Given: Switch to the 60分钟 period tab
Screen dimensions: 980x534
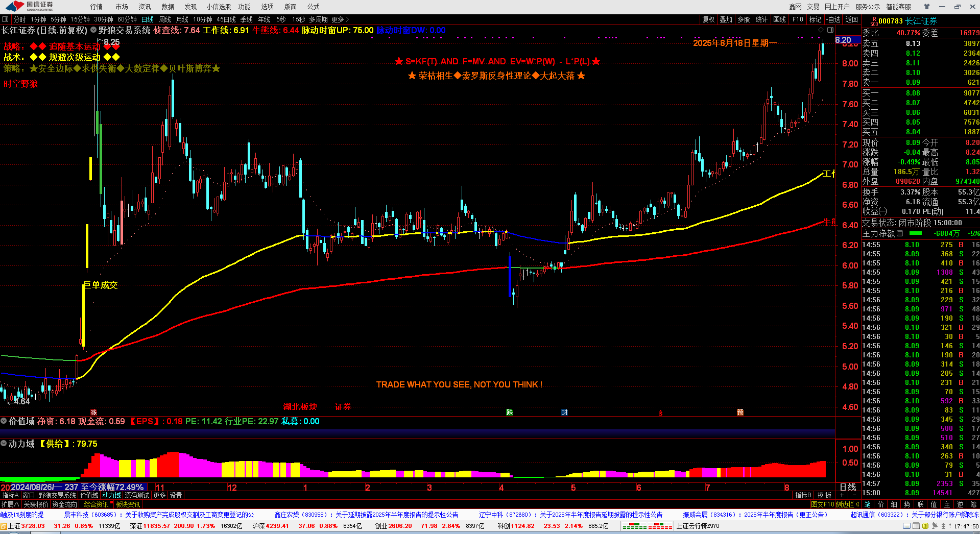Looking at the screenshot, I should pos(127,19).
